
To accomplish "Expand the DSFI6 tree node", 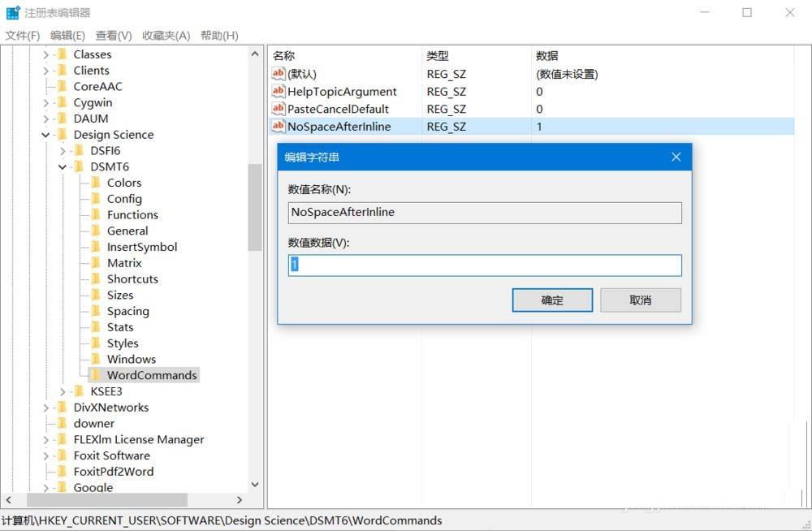I will 63,150.
